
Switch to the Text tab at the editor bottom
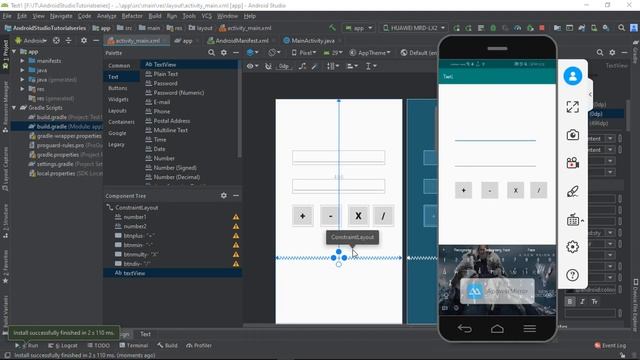coord(146,334)
